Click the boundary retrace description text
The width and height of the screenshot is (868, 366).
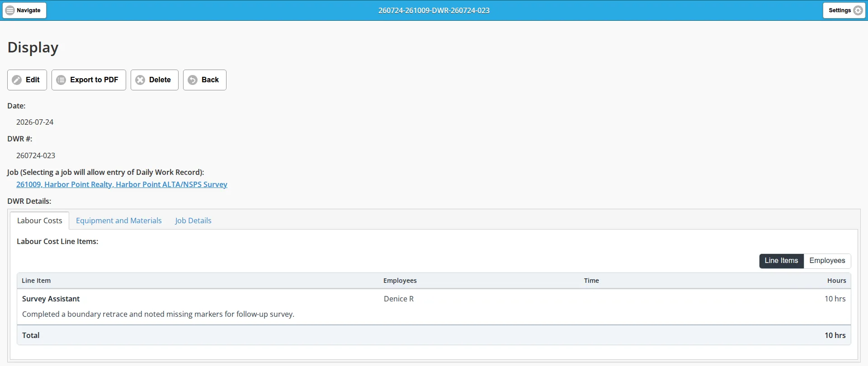coord(158,314)
